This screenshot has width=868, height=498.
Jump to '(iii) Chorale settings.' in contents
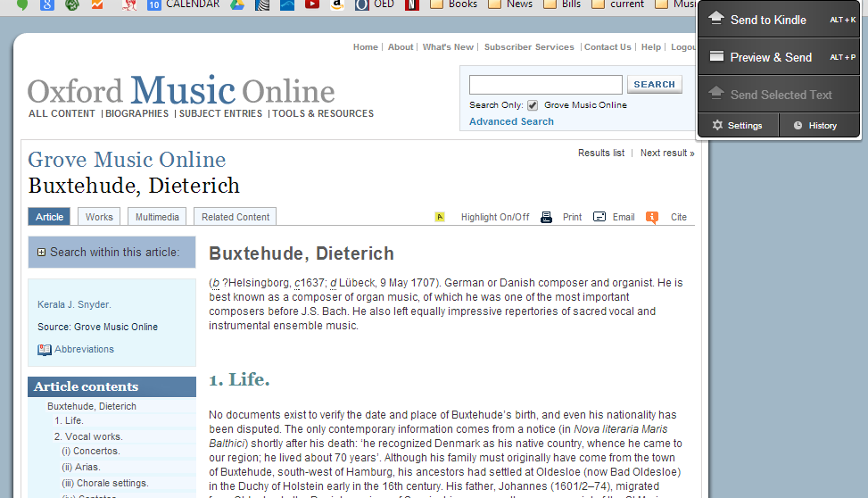click(105, 483)
